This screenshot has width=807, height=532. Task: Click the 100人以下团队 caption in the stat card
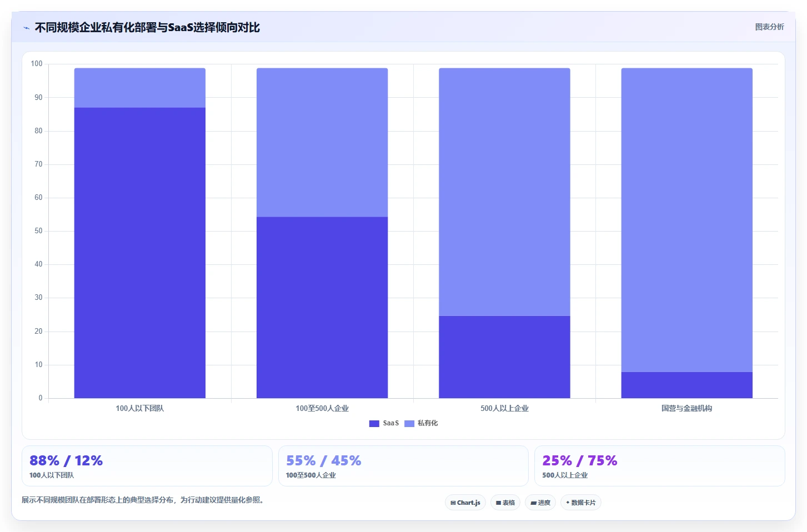[x=52, y=475]
